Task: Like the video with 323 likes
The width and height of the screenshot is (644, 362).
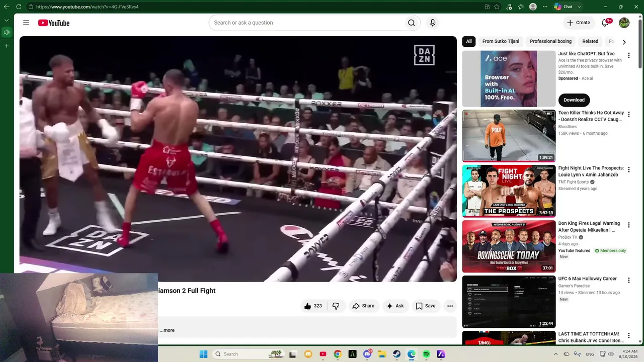Action: [313, 306]
